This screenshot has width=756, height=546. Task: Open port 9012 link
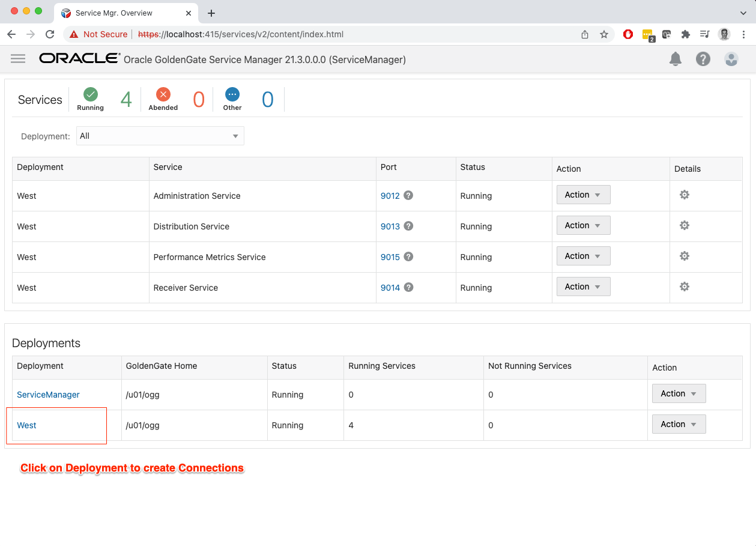(390, 196)
